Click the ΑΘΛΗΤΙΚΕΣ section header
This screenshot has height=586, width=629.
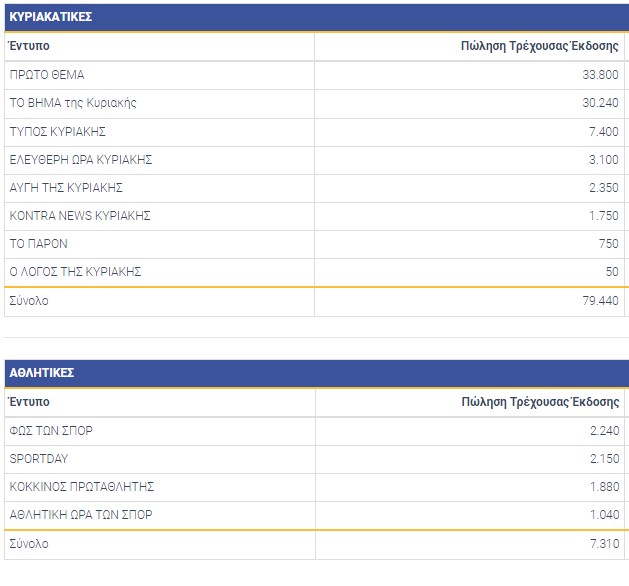(42, 373)
